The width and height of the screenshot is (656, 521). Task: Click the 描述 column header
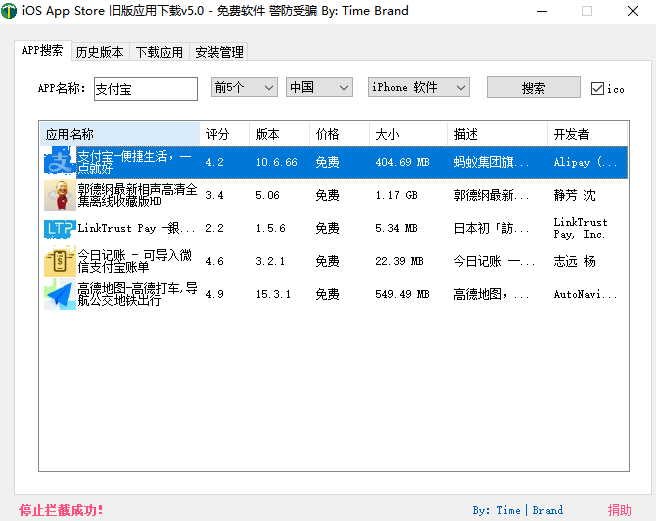point(497,134)
